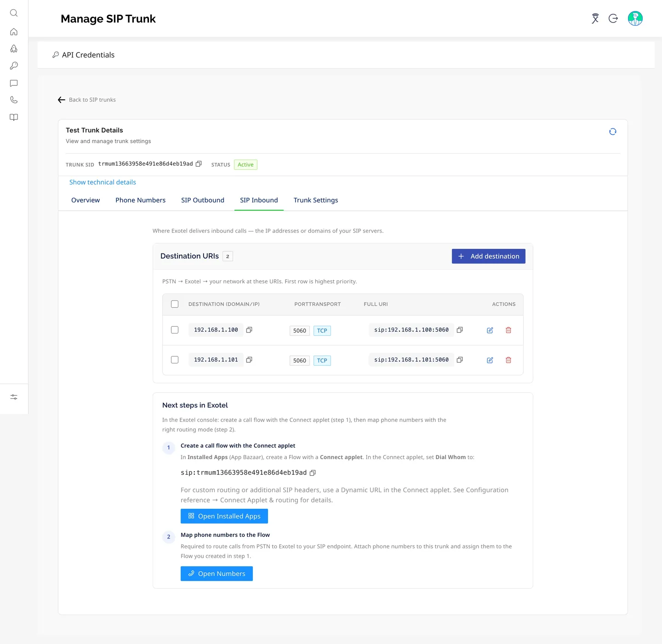This screenshot has width=662, height=644.
Task: Click the trunk SID trmum13663958e491e86d4eb19ad text
Action: (x=145, y=164)
